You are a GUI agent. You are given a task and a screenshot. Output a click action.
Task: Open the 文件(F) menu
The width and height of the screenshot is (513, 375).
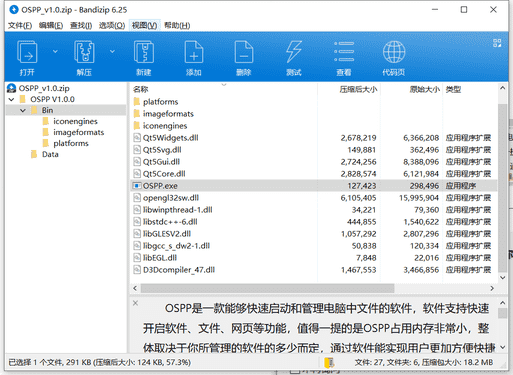[20, 25]
